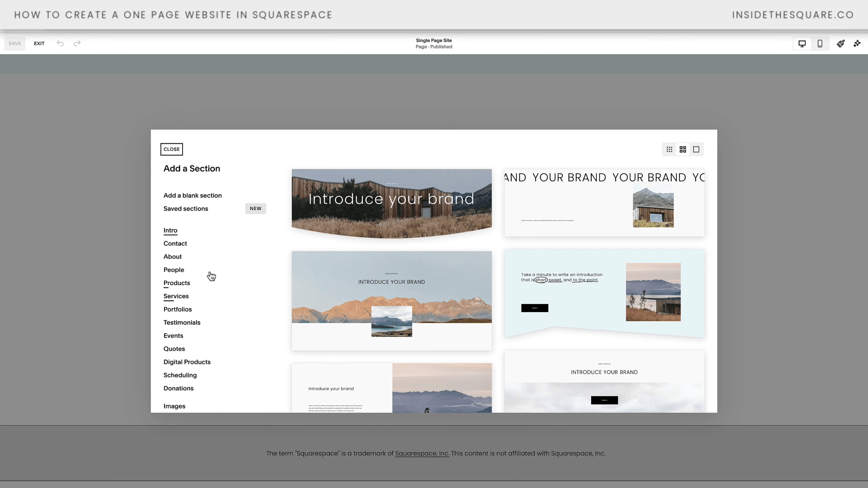Viewport: 868px width, 488px height.
Task: Choose Add a blank section
Action: click(x=193, y=196)
